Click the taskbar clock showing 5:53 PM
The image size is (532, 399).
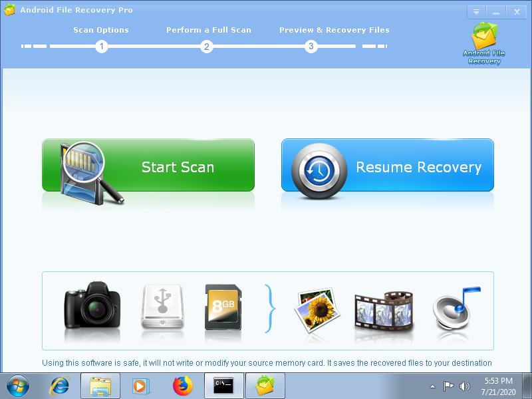498,386
